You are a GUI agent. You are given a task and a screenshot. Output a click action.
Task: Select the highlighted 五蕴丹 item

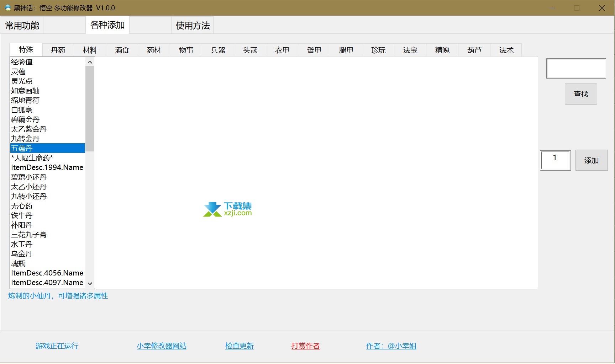click(x=48, y=148)
